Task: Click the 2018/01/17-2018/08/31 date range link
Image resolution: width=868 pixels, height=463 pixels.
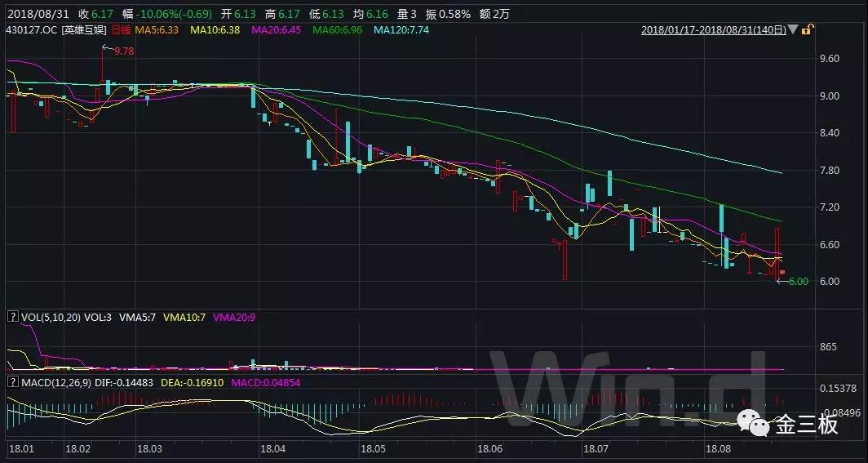Action: [x=713, y=29]
